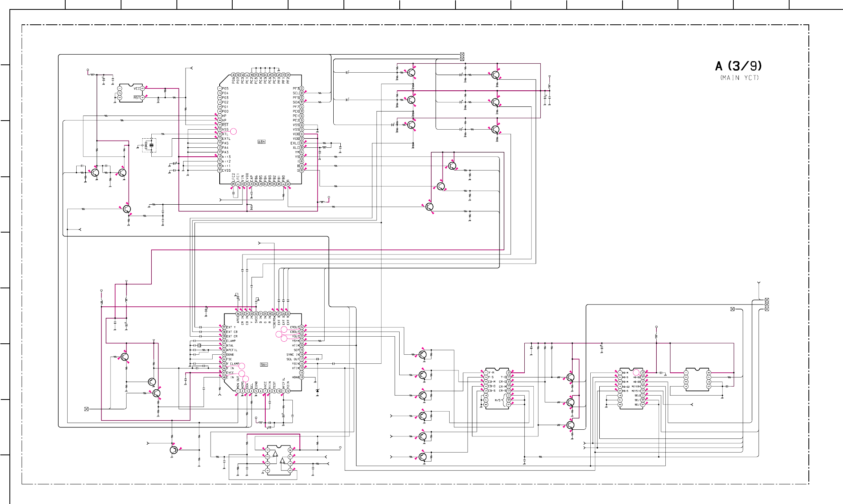This screenshot has height=504, width=843.
Task: Click the M/S bracket label on the switch IC
Action: pos(498,400)
